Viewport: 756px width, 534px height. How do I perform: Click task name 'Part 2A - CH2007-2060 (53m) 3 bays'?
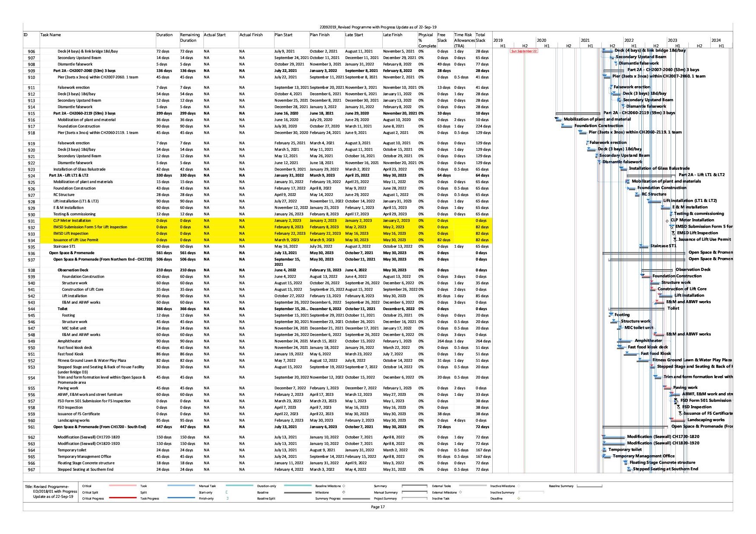click(x=84, y=71)
